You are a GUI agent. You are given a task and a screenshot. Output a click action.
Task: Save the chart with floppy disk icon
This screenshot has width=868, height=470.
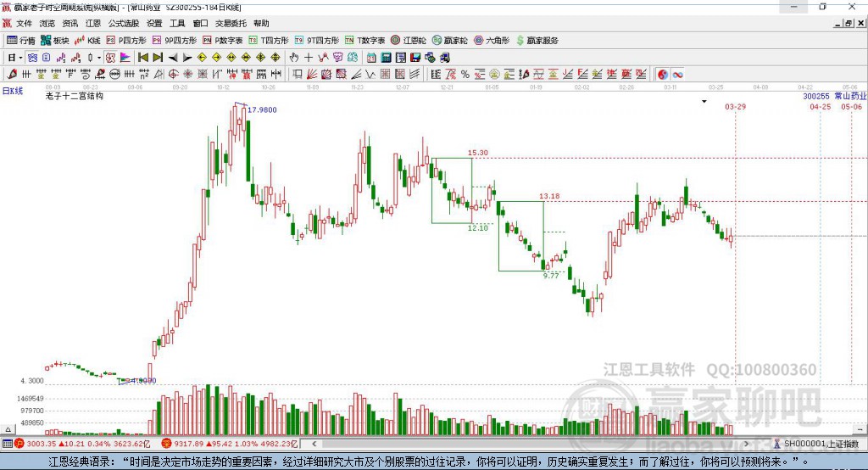(415, 58)
